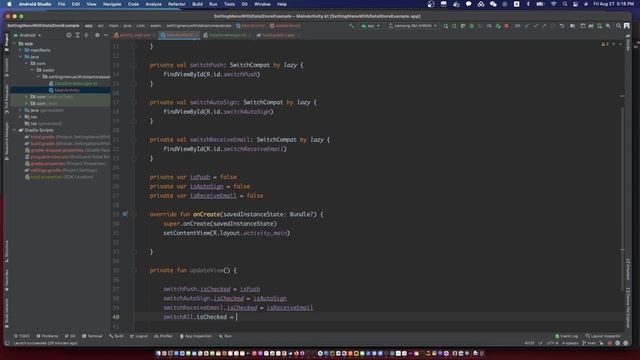Open Search Everywhere magnifier icon

(618, 26)
